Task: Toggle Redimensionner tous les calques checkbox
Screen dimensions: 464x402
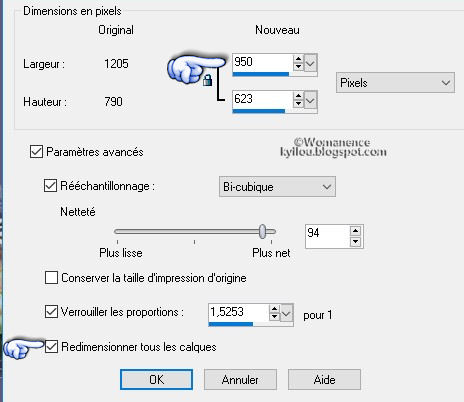Action: pyautogui.click(x=51, y=347)
